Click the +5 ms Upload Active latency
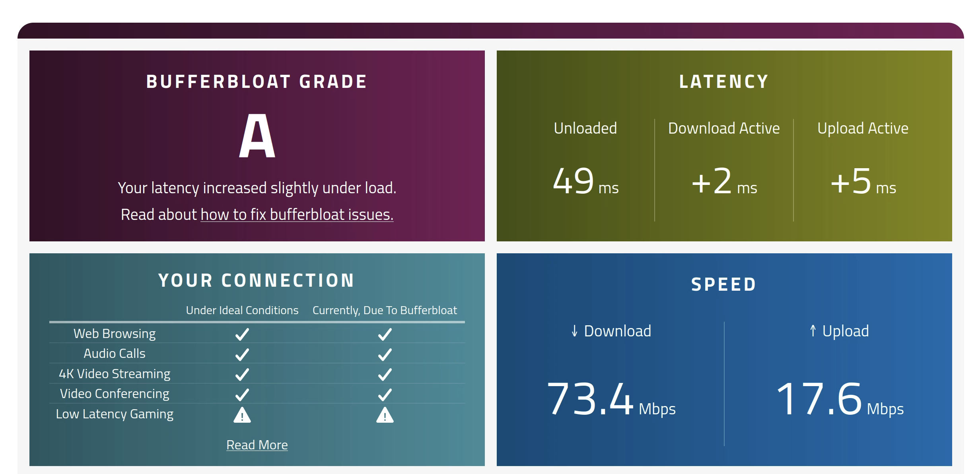 (x=863, y=181)
